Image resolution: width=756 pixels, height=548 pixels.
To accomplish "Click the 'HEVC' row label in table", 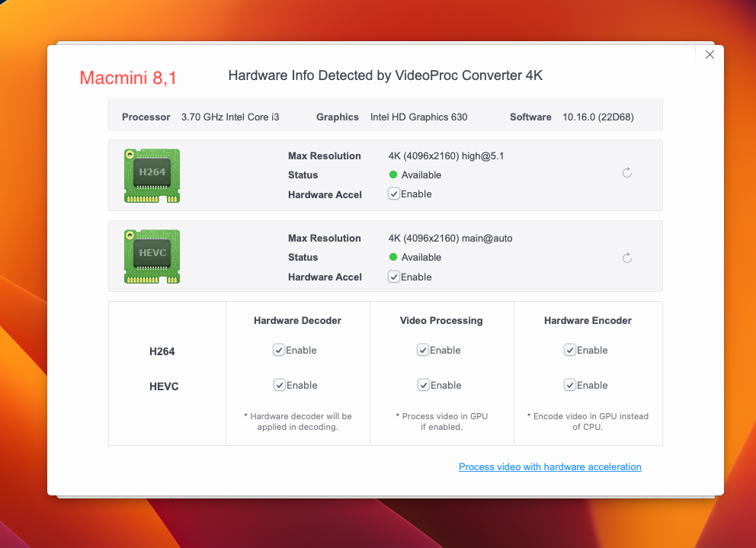I will click(x=164, y=386).
